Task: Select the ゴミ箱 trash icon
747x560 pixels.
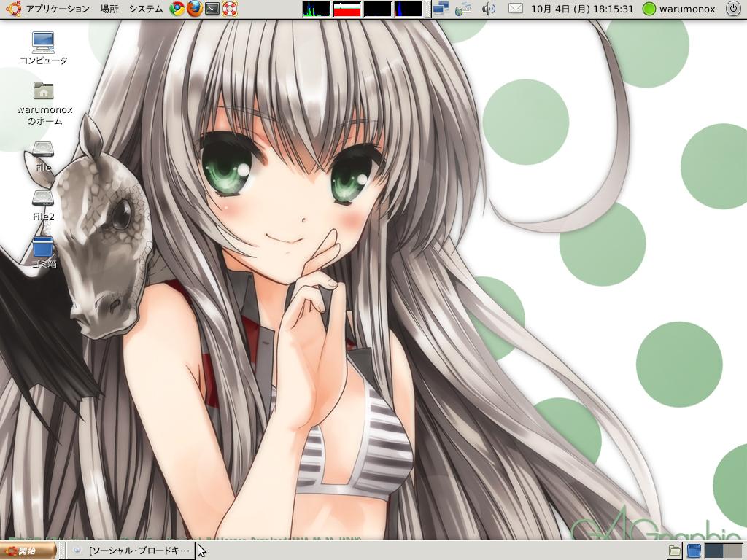Action: (x=44, y=252)
